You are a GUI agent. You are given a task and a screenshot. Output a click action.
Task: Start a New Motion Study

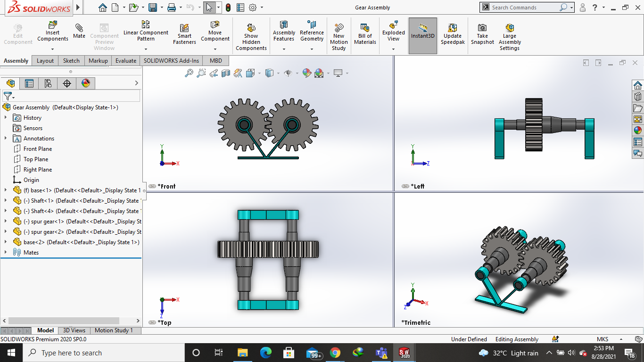[339, 37]
